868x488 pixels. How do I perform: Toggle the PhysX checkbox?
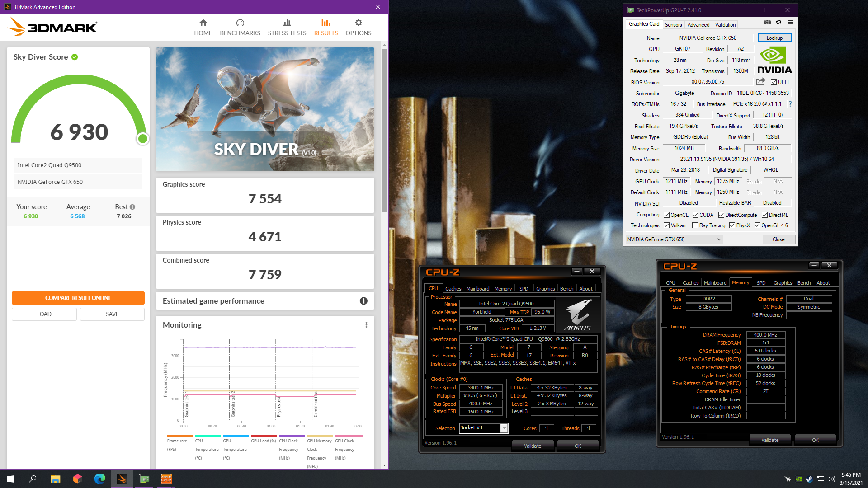pyautogui.click(x=732, y=225)
